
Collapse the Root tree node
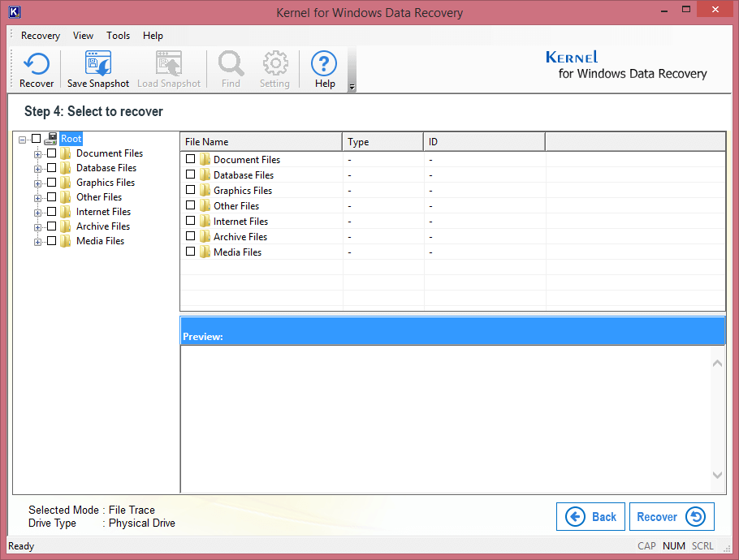(22, 140)
